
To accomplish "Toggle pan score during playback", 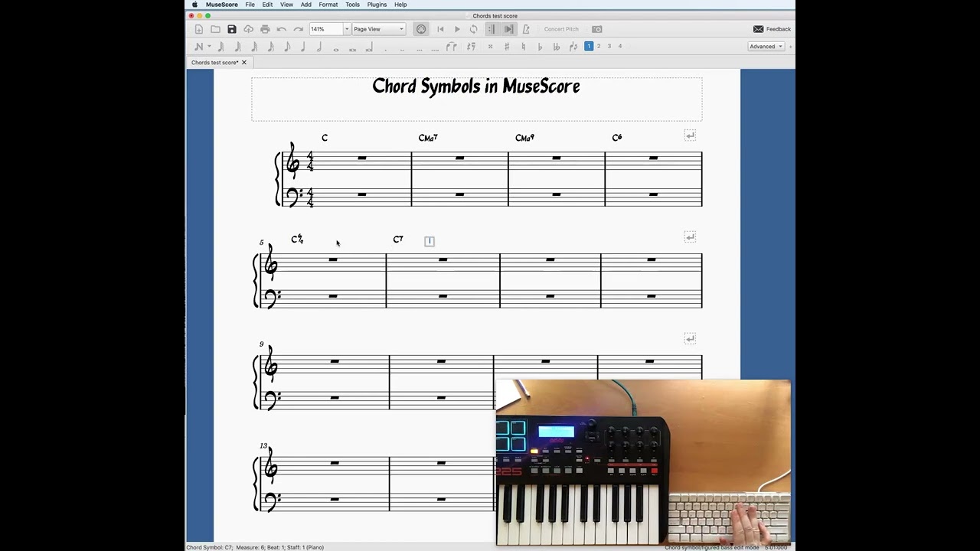I will point(508,29).
